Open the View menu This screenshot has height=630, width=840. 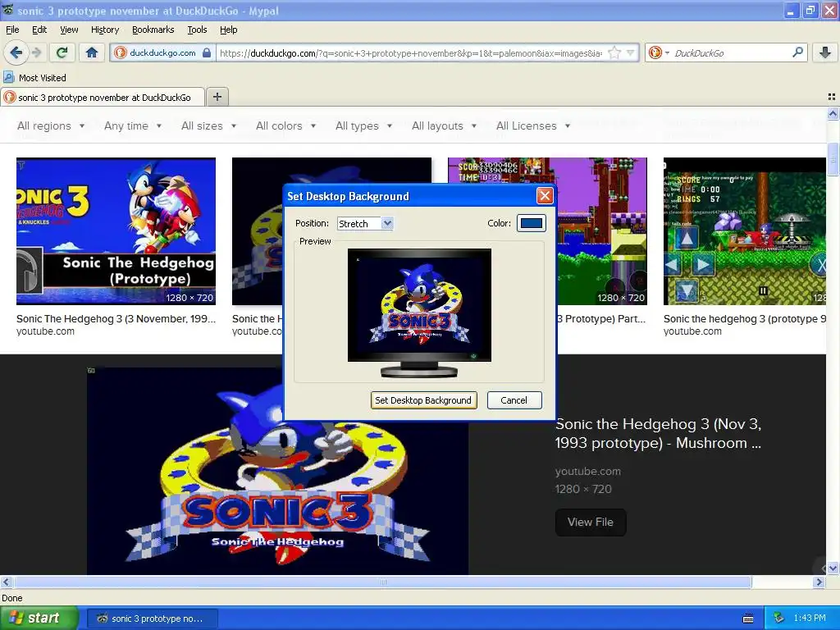pyautogui.click(x=69, y=30)
